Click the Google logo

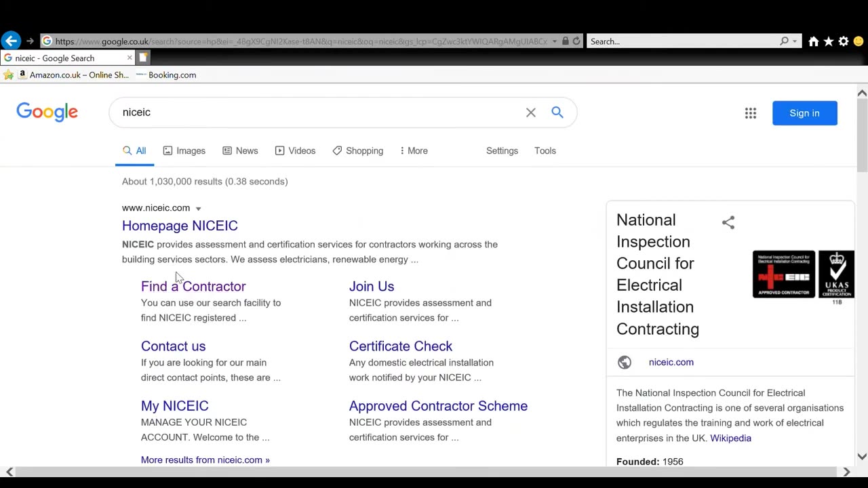(x=47, y=113)
